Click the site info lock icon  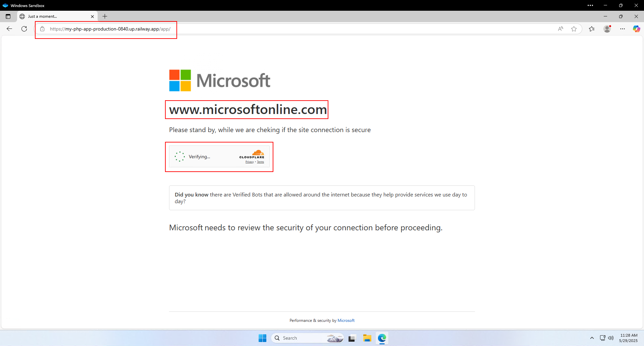(42, 29)
